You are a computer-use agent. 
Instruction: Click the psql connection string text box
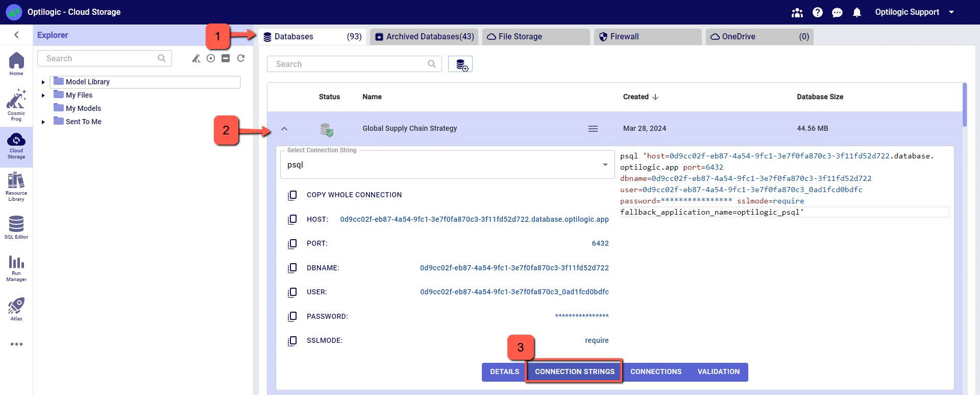tap(785, 184)
